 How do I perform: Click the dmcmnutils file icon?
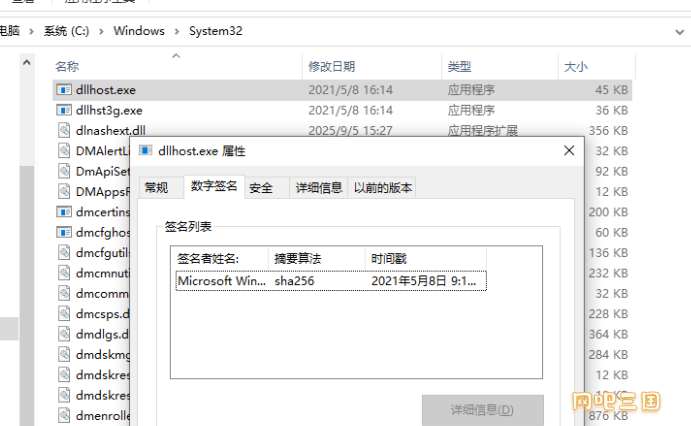click(64, 273)
